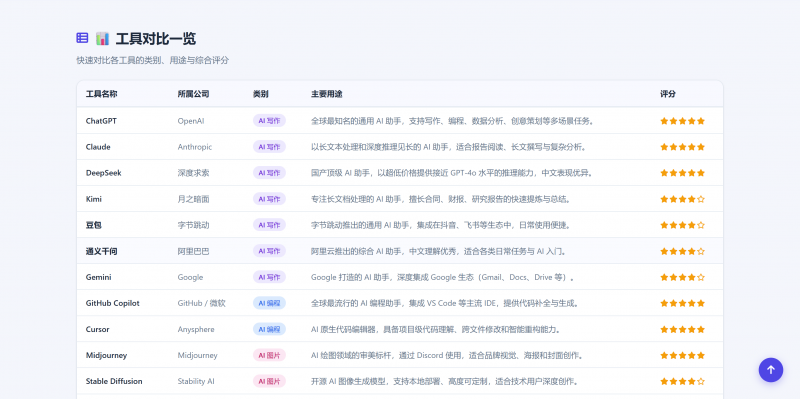Image resolution: width=800 pixels, height=399 pixels.
Task: Click the Gemini description mentioning Gmail
Action: pos(444,277)
